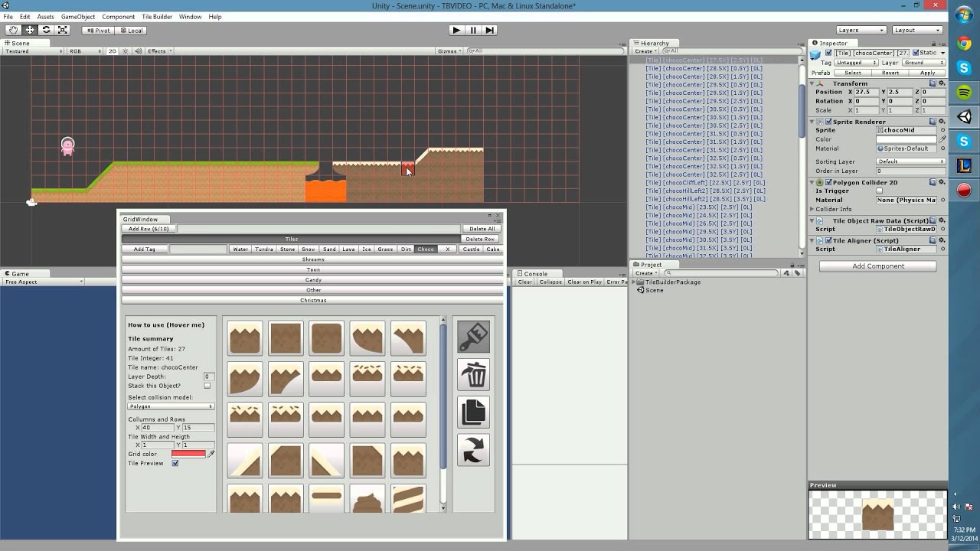The height and width of the screenshot is (551, 980).
Task: Select the Move tool in Unity toolbar
Action: click(x=30, y=30)
